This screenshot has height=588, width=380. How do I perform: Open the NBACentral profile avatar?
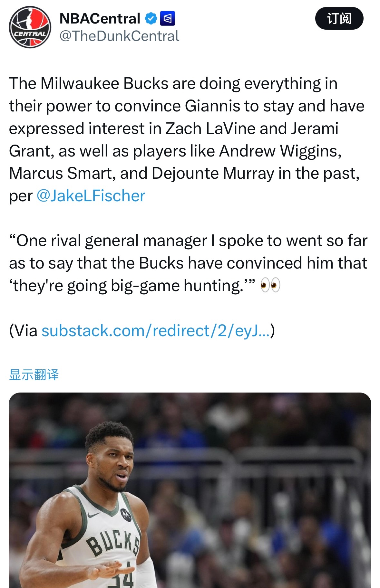(30, 27)
